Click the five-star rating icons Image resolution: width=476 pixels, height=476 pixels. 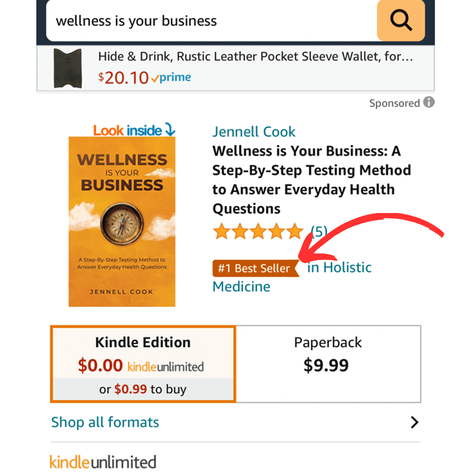258,231
